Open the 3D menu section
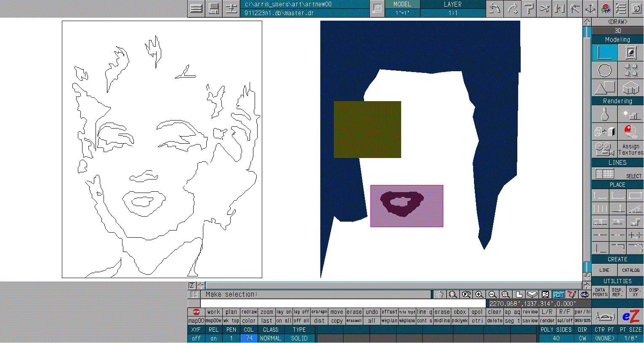Viewport: 644px width, 343px height. point(617,31)
